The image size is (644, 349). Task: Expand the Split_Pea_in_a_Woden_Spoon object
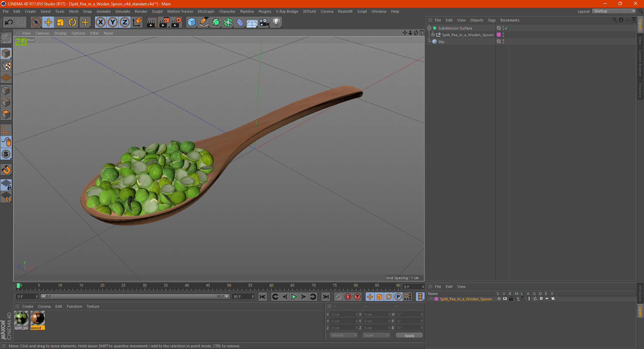coord(433,35)
